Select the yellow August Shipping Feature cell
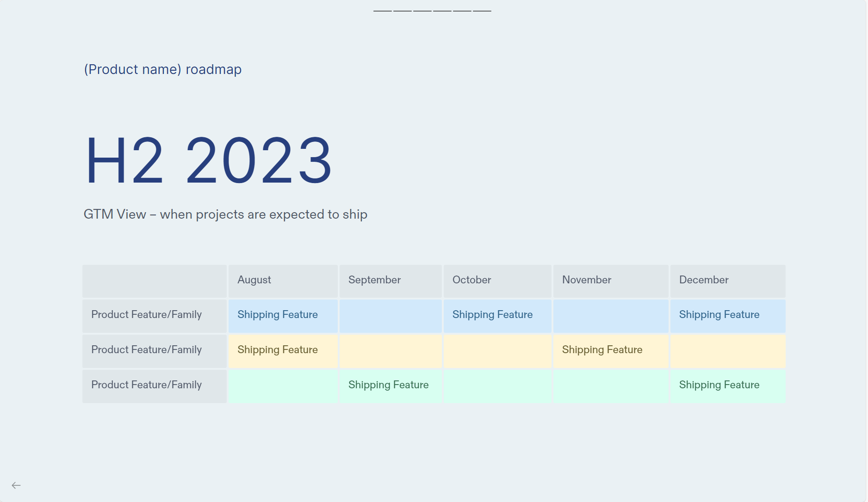 point(283,351)
